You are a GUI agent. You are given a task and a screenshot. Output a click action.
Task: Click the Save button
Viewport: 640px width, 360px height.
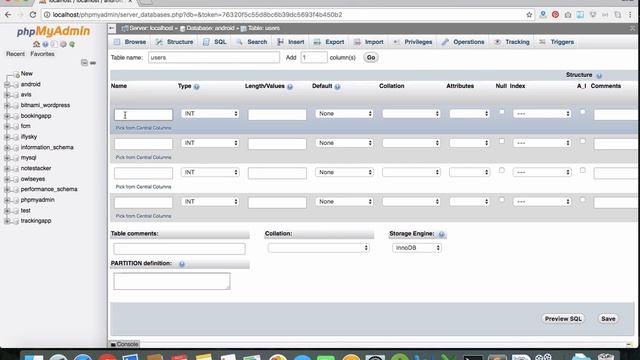(608, 319)
